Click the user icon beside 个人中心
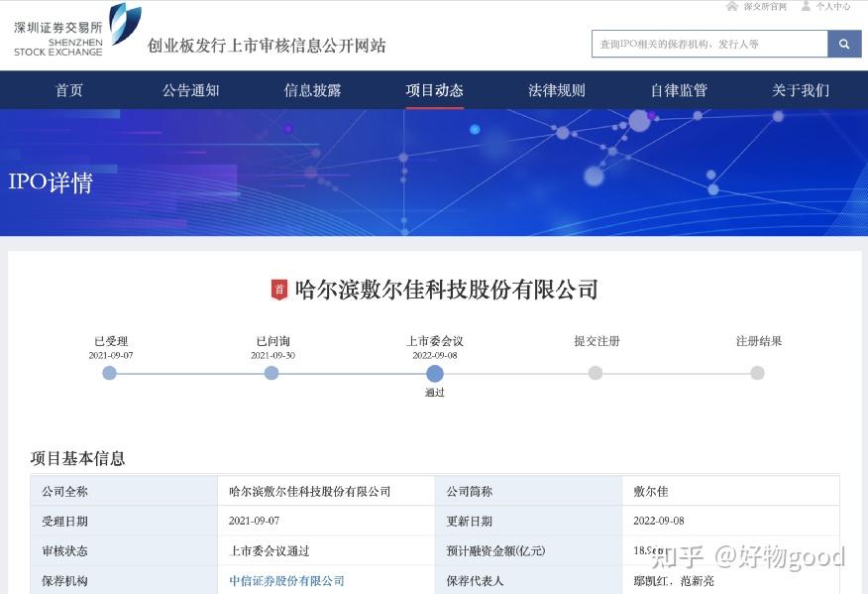Screen dimensions: 868x594 click(806, 6)
